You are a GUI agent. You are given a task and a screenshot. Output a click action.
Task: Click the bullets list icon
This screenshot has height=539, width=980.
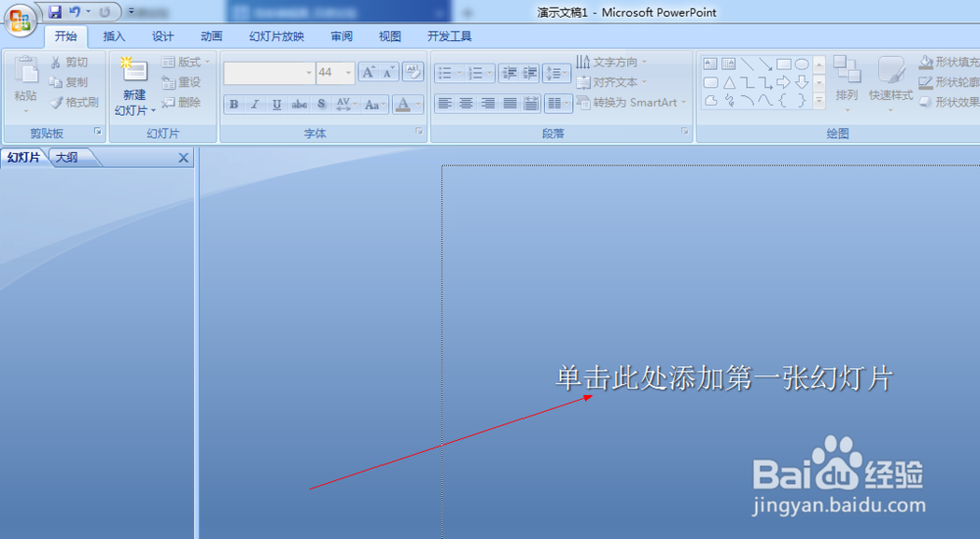click(445, 73)
